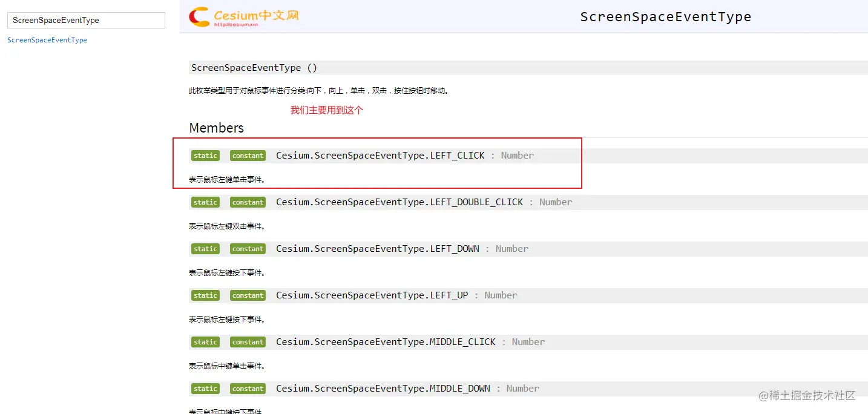Click the static badge for MIDDLE_DOWN
868x414 pixels.
point(205,389)
